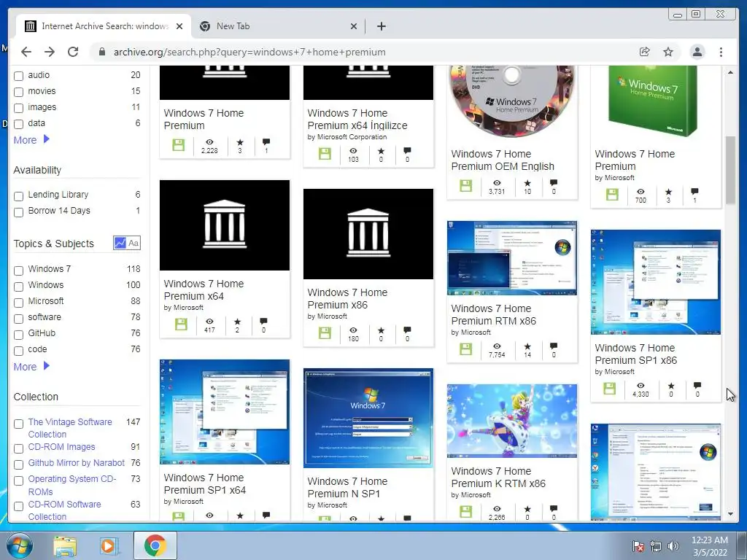Open Windows 7 Home Premium RTM x86 link
This screenshot has width=747, height=560.
click(493, 314)
